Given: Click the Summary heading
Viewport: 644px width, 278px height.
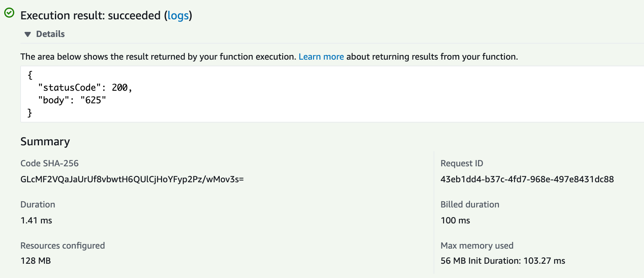Looking at the screenshot, I should tap(45, 142).
